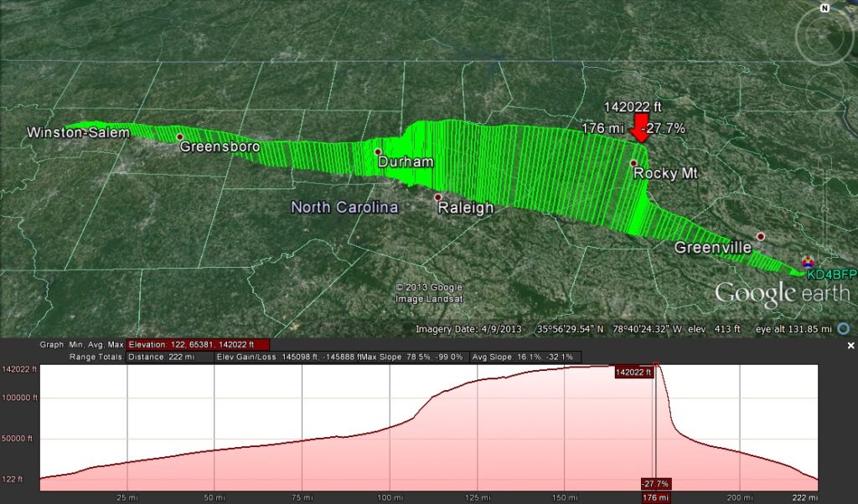The image size is (858, 504).
Task: Click the streaming status circle icon
Action: point(843,329)
